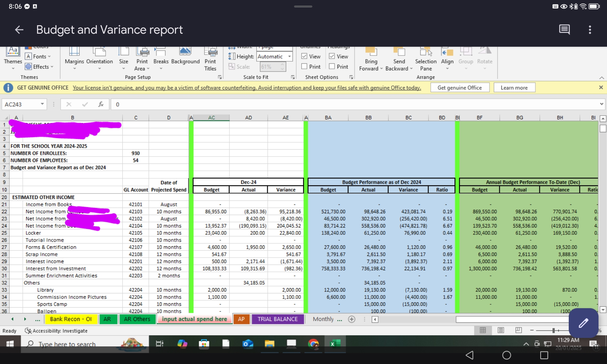
Task: Toggle Gridlines View checkbox
Action: (304, 56)
